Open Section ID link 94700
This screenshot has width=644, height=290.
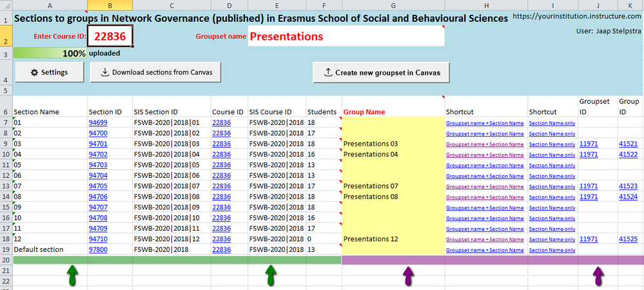pyautogui.click(x=98, y=133)
